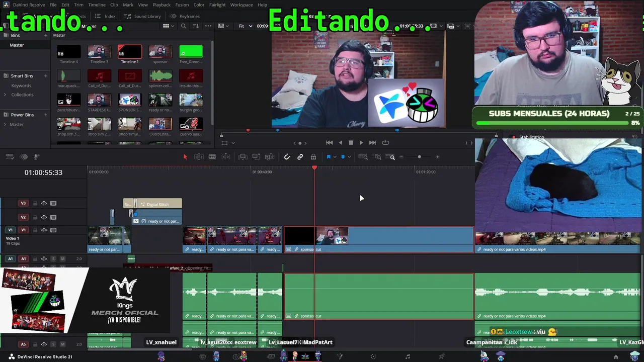Screen dimensions: 644x362
Task: Toggle loop playback in viewer
Action: tap(385, 143)
